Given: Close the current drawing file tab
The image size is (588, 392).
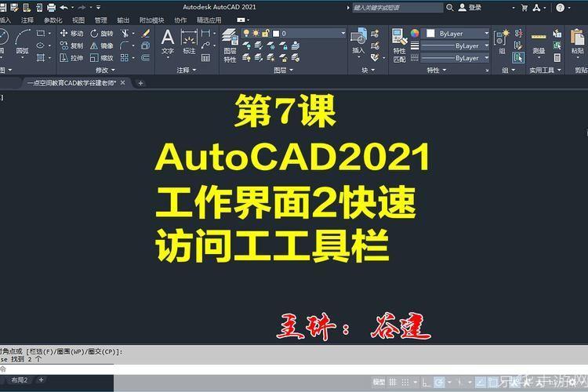Looking at the screenshot, I should pos(122,82).
